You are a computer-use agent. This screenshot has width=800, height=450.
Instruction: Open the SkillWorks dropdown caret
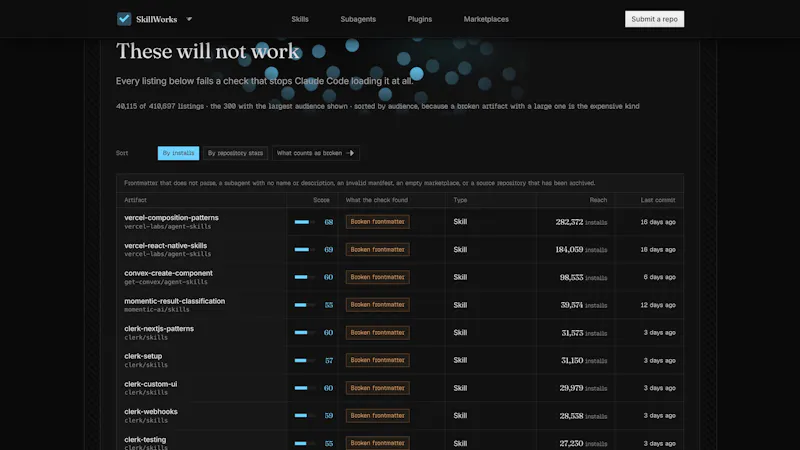[x=189, y=19]
